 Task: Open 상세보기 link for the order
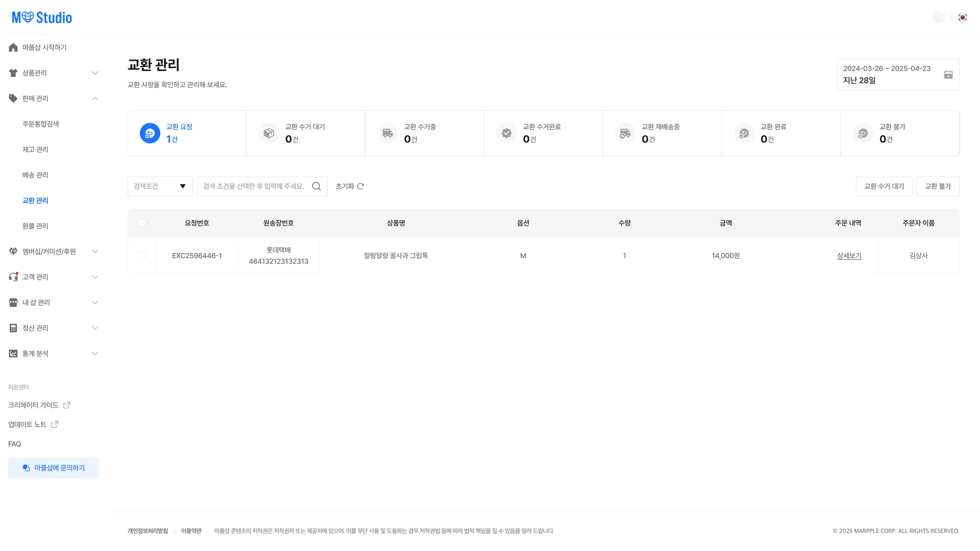click(849, 256)
